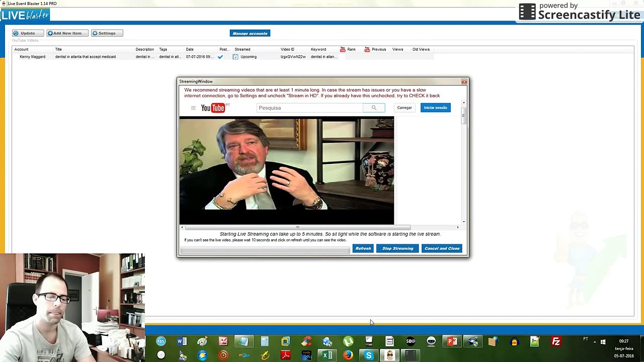Stop Streaming the live video
The height and width of the screenshot is (362, 644).
pyautogui.click(x=397, y=248)
